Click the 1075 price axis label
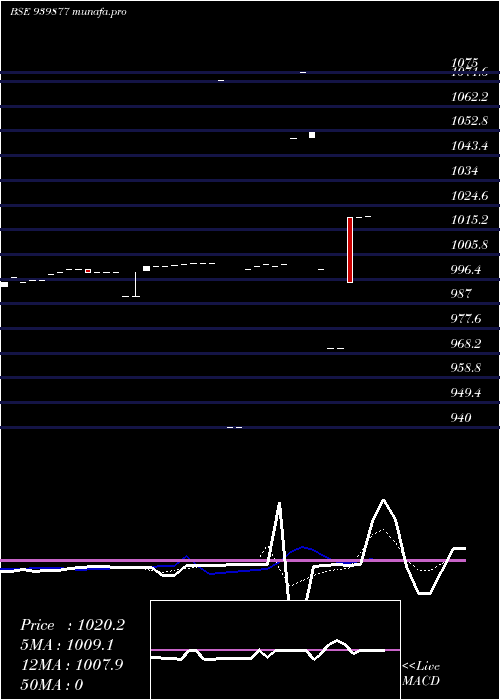The image size is (500, 700). pos(465,63)
